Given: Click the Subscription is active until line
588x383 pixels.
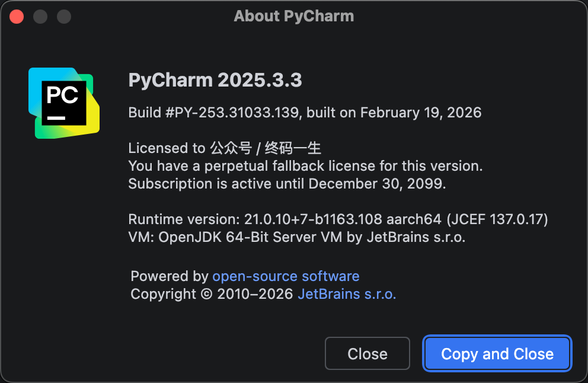Looking at the screenshot, I should click(287, 184).
